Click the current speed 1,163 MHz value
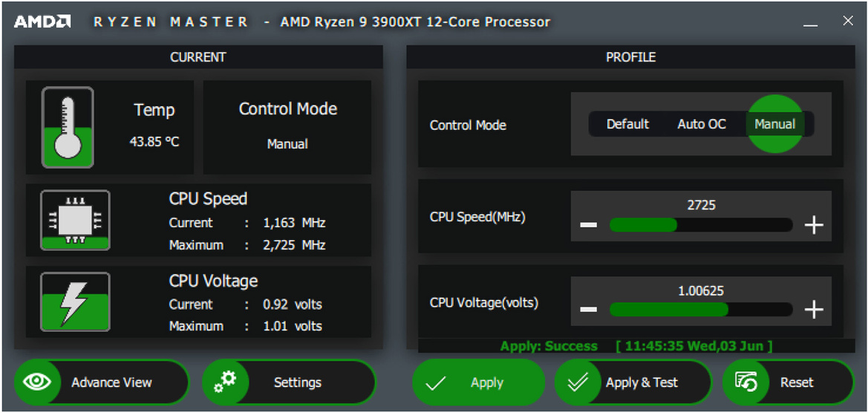Screen dimensions: 868x413 click(x=294, y=223)
